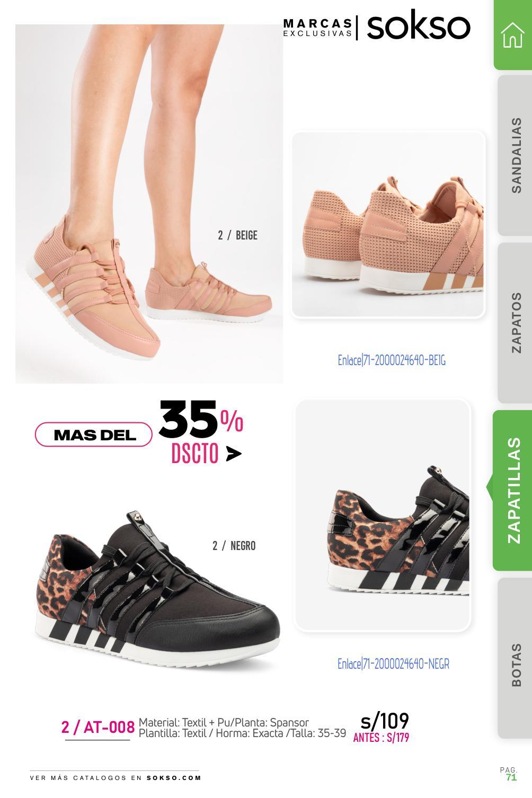532x798 pixels.
Task: Click the model wearing beige sneakers photo
Action: click(x=149, y=203)
